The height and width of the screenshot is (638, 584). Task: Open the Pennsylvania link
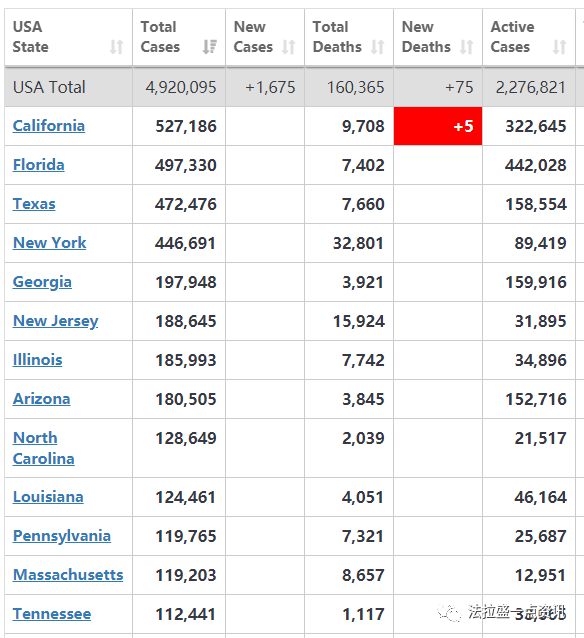pyautogui.click(x=62, y=536)
